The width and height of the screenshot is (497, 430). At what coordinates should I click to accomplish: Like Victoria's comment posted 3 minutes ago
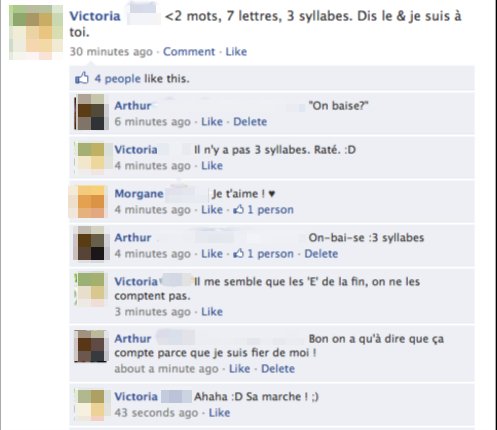(212, 312)
